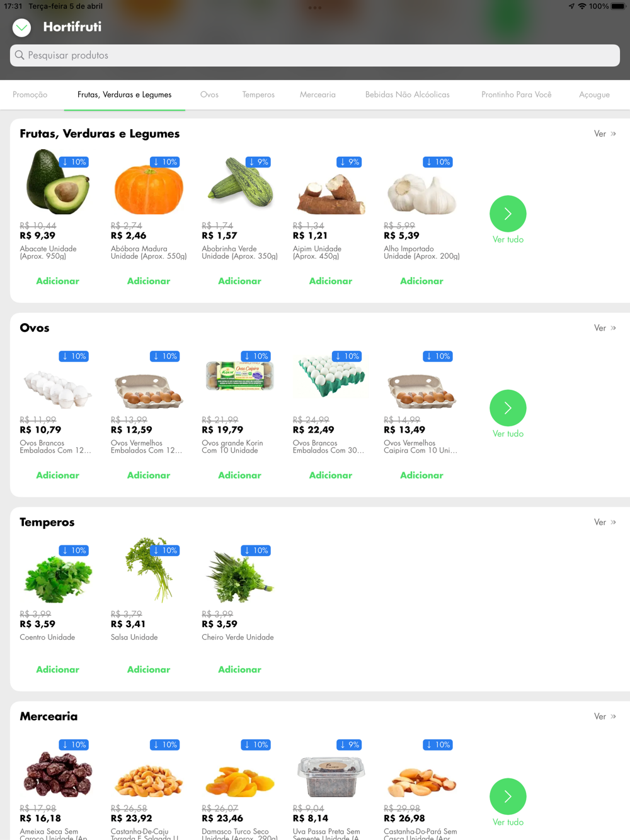The image size is (630, 840).
Task: Add Ovos grande Korin to cart
Action: (x=239, y=475)
